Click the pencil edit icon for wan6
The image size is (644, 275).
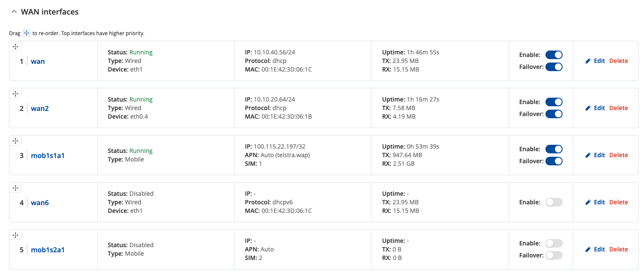coord(588,202)
